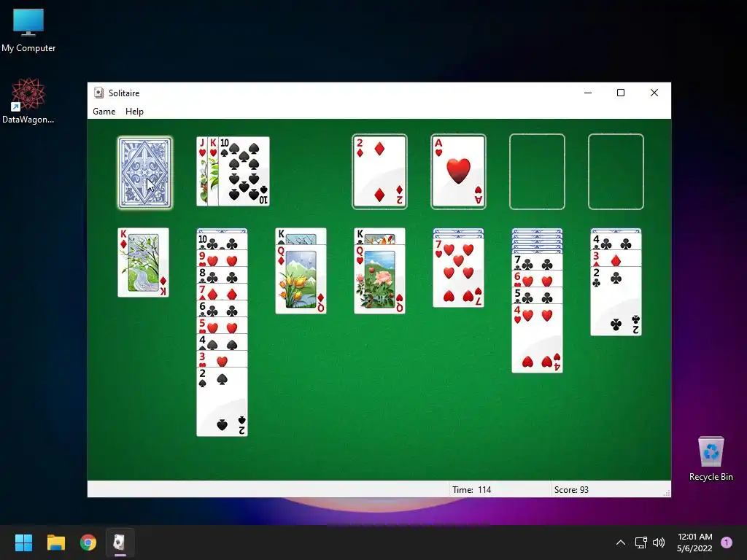Open the Help menu
This screenshot has width=747, height=560.
(134, 112)
